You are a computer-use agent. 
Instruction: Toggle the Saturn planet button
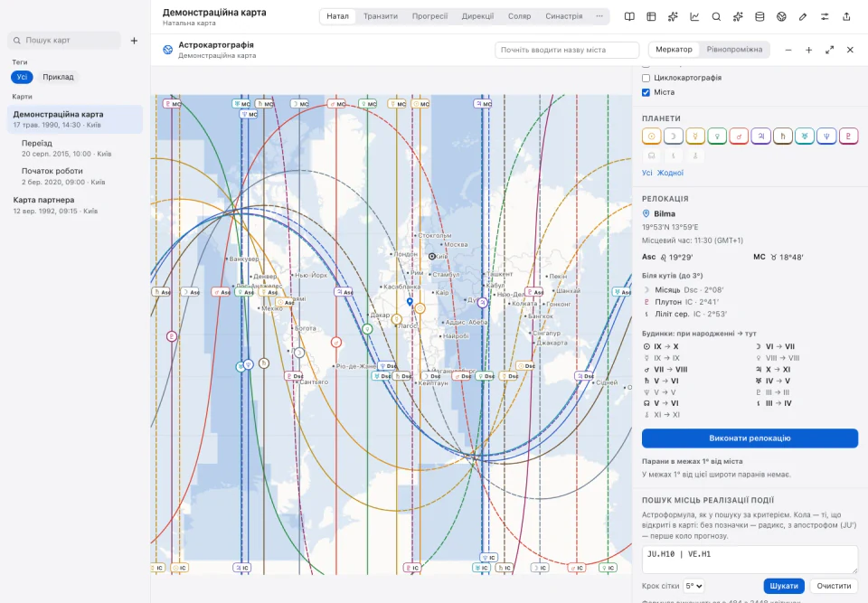point(783,137)
